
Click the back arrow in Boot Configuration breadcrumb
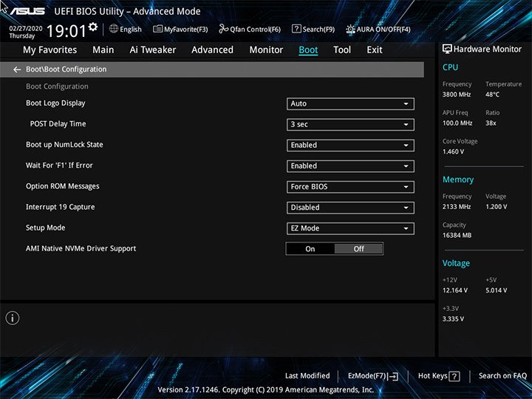[17, 69]
